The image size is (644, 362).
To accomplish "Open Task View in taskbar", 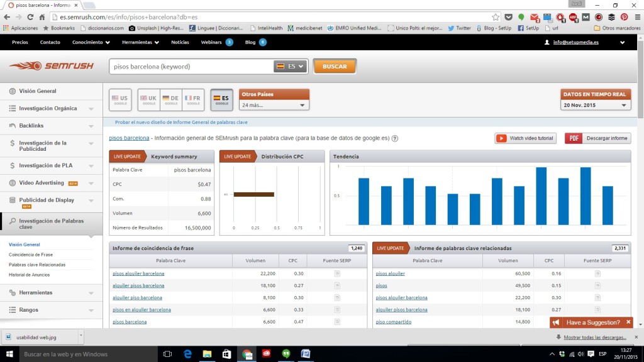I will point(167,354).
